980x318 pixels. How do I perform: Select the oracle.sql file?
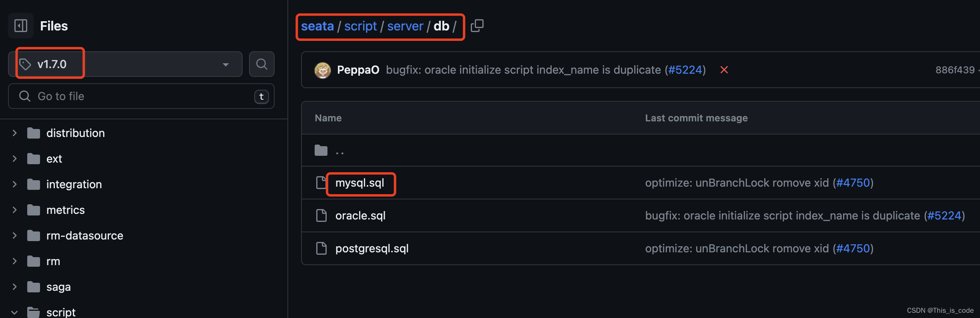pyautogui.click(x=360, y=215)
